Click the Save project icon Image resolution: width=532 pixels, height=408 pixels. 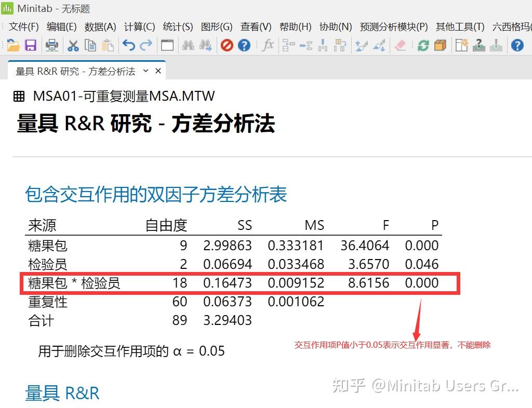pos(30,45)
